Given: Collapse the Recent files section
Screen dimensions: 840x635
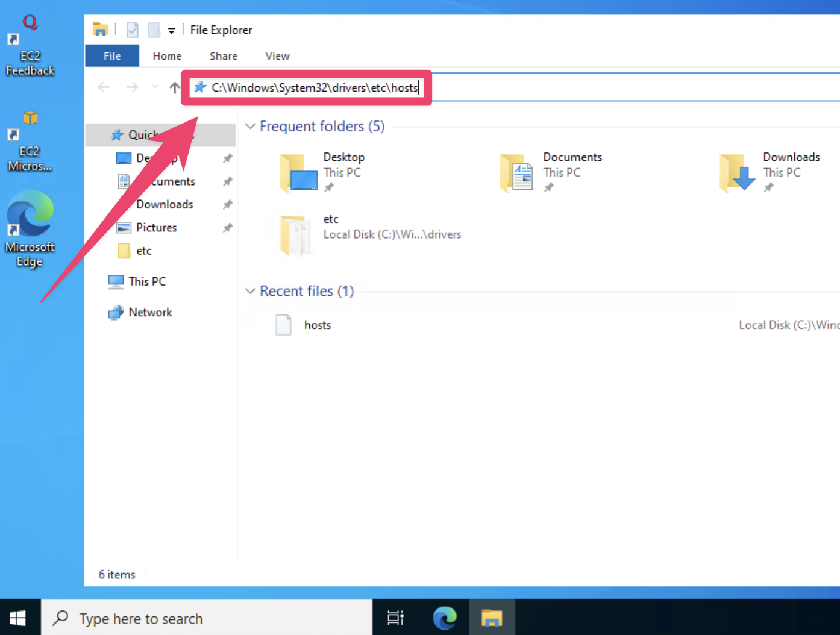Looking at the screenshot, I should (x=251, y=292).
